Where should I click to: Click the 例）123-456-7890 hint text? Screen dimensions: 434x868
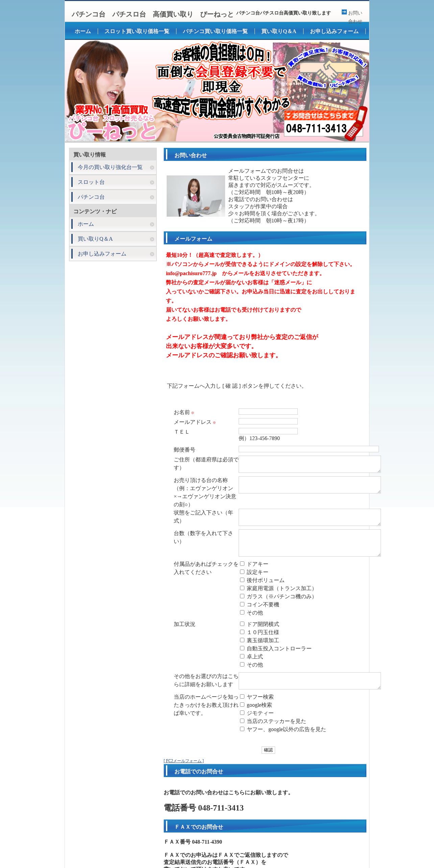[259, 438]
